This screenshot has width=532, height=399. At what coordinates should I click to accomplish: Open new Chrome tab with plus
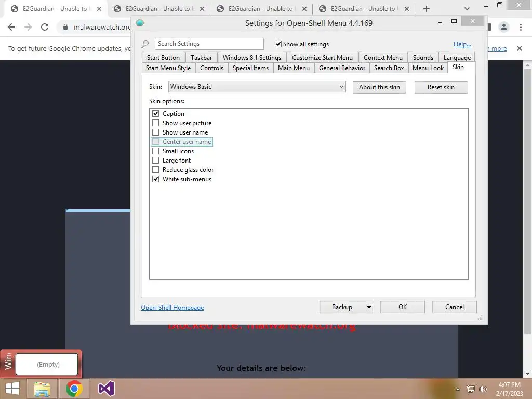click(x=427, y=9)
